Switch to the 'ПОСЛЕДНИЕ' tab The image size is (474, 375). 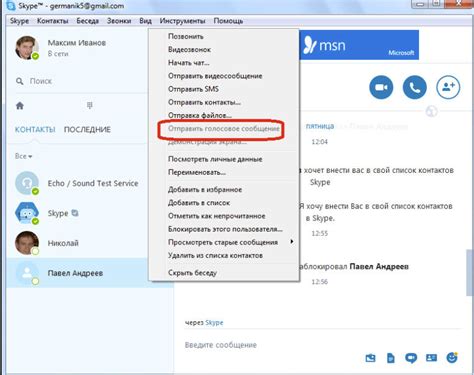[87, 130]
